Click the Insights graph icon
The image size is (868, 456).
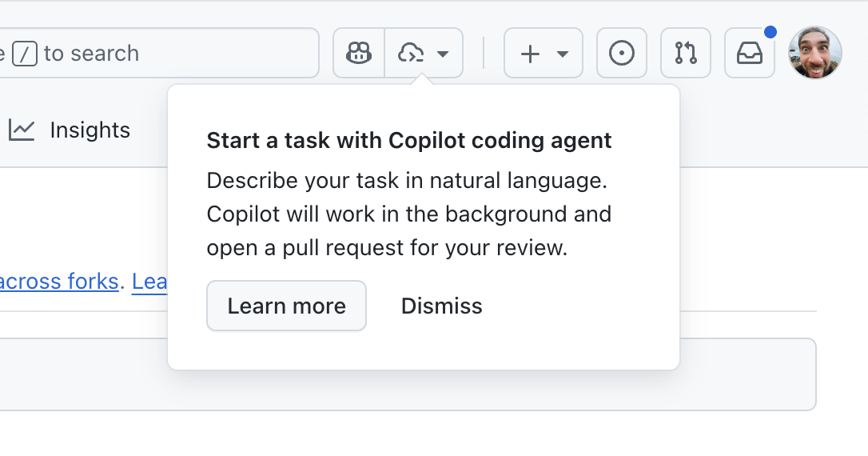point(22,130)
